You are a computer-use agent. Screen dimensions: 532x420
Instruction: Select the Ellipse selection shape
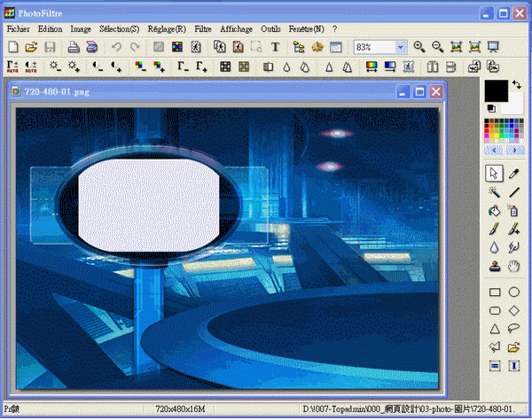pos(513,292)
